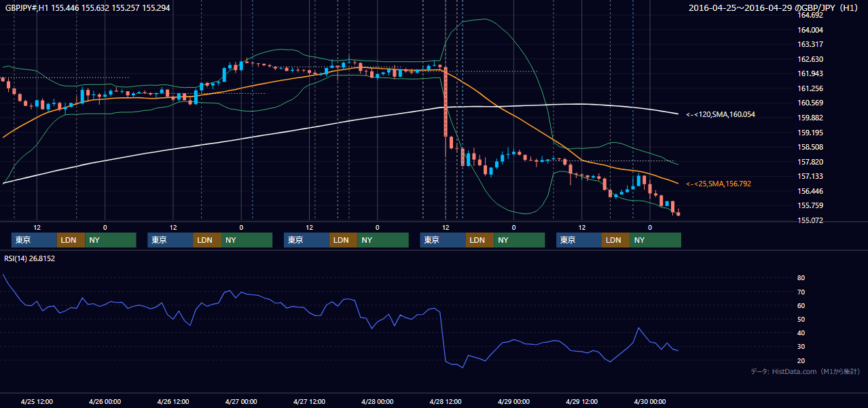Click the 4/30 00:00 date label
The image size is (868, 408).
[x=649, y=401]
